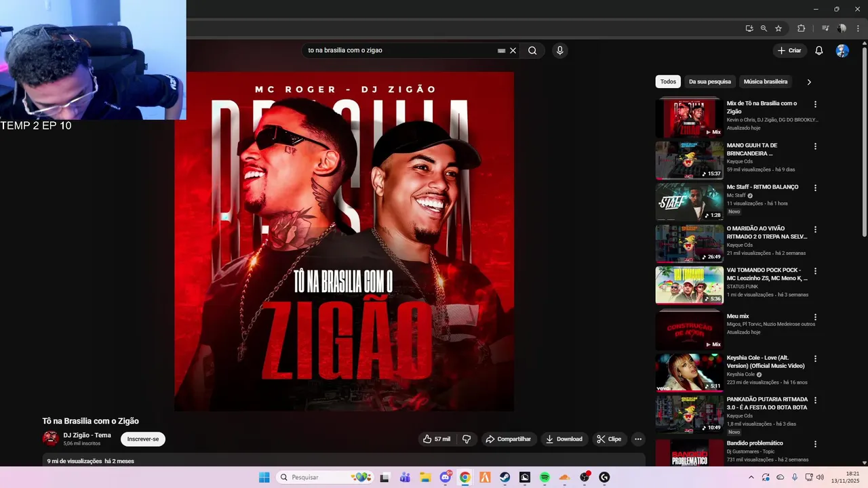Image resolution: width=868 pixels, height=488 pixels.
Task: Open options for PANKADÃO PUTARIA RITMADA
Action: tap(815, 401)
